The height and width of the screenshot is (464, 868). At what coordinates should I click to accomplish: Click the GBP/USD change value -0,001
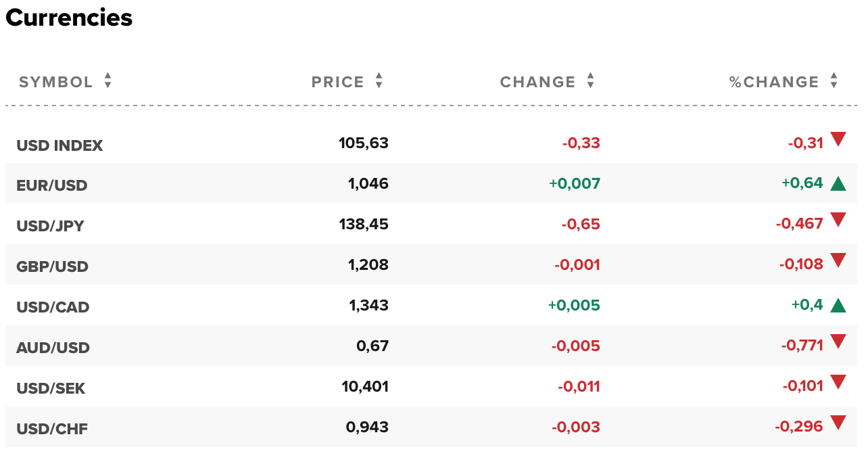[x=575, y=264]
